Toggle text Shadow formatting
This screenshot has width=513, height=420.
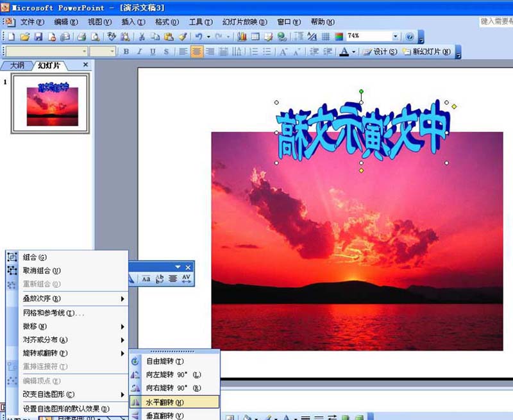(x=166, y=52)
